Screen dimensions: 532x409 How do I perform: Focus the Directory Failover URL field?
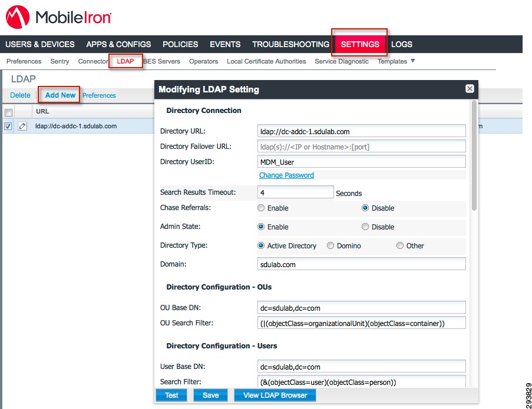pos(361,147)
